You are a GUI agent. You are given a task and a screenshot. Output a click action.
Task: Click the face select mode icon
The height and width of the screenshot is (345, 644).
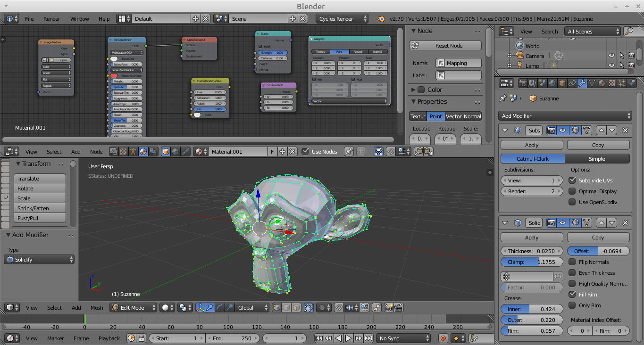pyautogui.click(x=296, y=308)
